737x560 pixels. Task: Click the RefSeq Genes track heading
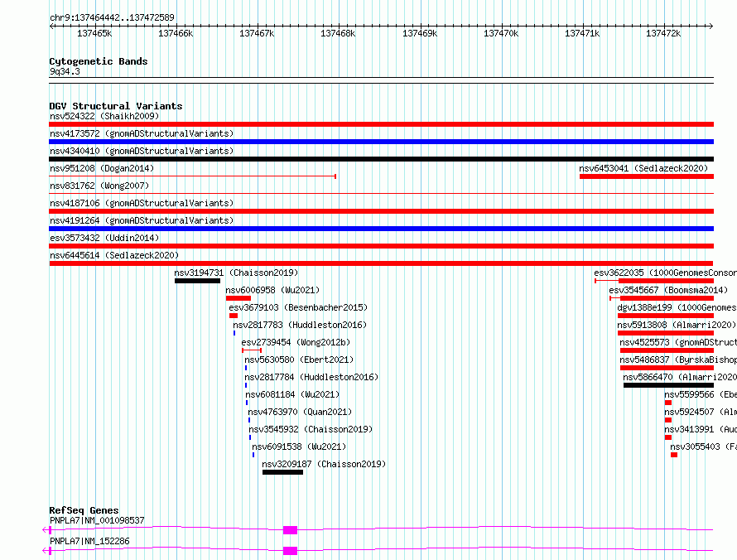[84, 510]
